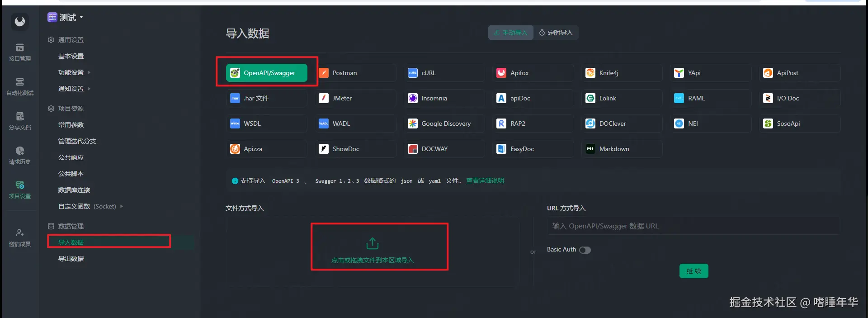Screen dimensions: 868x318
Task: Switch to the 手动导入 tab
Action: pos(511,33)
